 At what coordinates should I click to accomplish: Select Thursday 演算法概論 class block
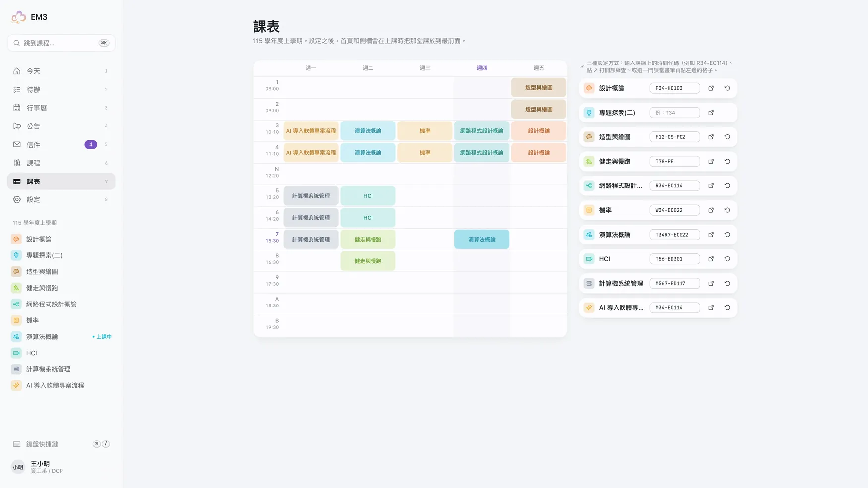coord(482,240)
